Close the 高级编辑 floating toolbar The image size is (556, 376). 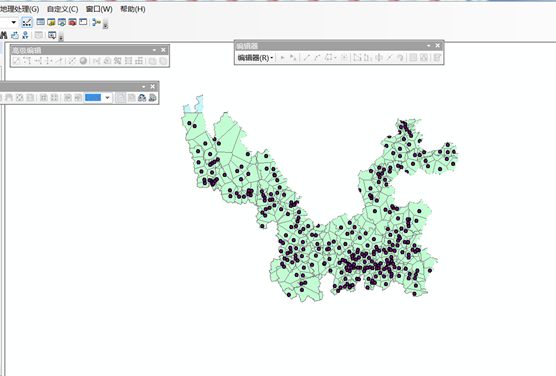pos(163,50)
